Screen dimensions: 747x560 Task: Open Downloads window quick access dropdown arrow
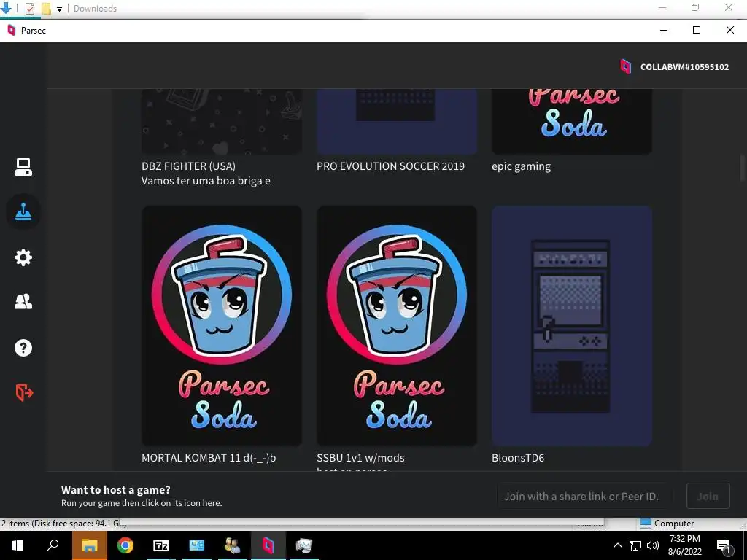tap(60, 9)
